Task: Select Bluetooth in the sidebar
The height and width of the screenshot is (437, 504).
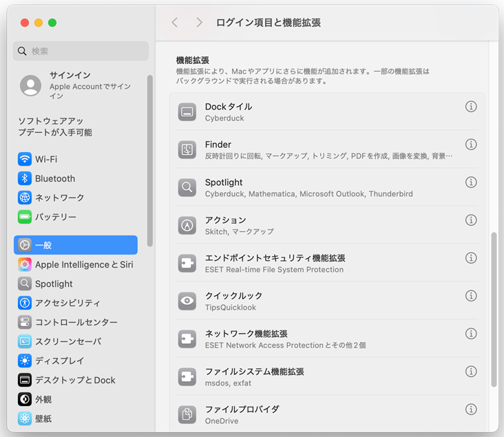Action: [x=55, y=178]
